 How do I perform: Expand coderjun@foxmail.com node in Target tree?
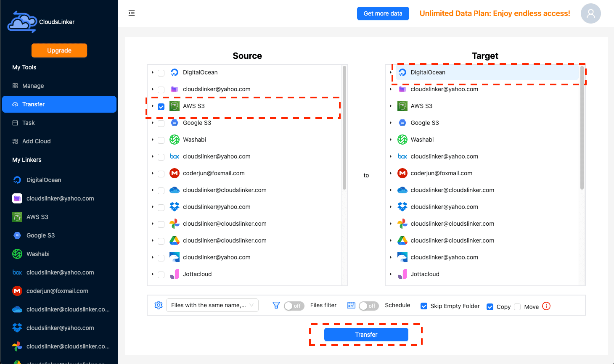click(x=391, y=173)
